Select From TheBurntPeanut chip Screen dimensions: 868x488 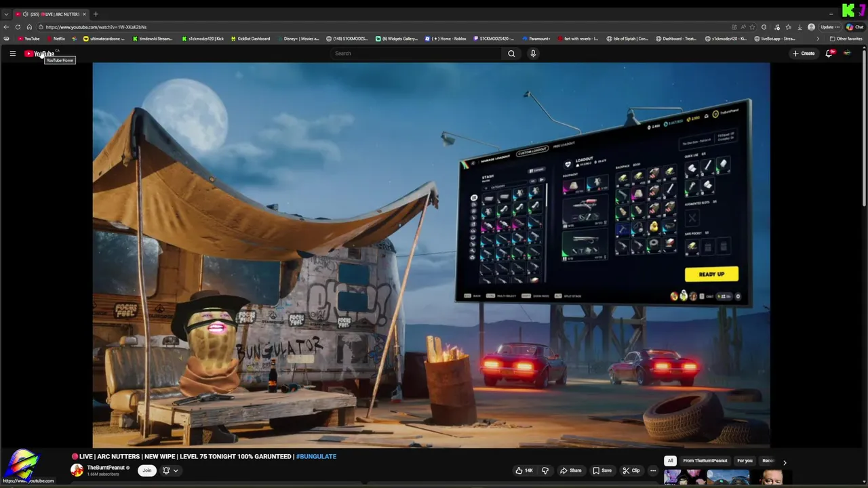pos(705,461)
